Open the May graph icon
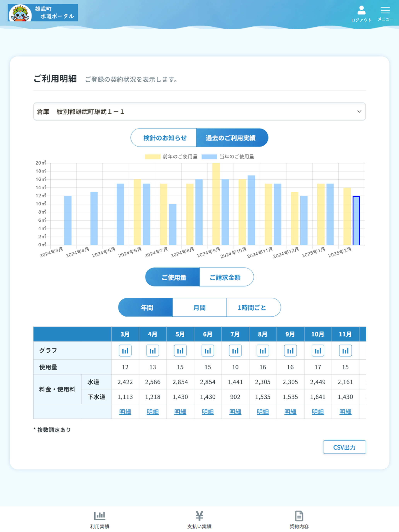Screen dimensions: 399x532 pyautogui.click(x=180, y=351)
